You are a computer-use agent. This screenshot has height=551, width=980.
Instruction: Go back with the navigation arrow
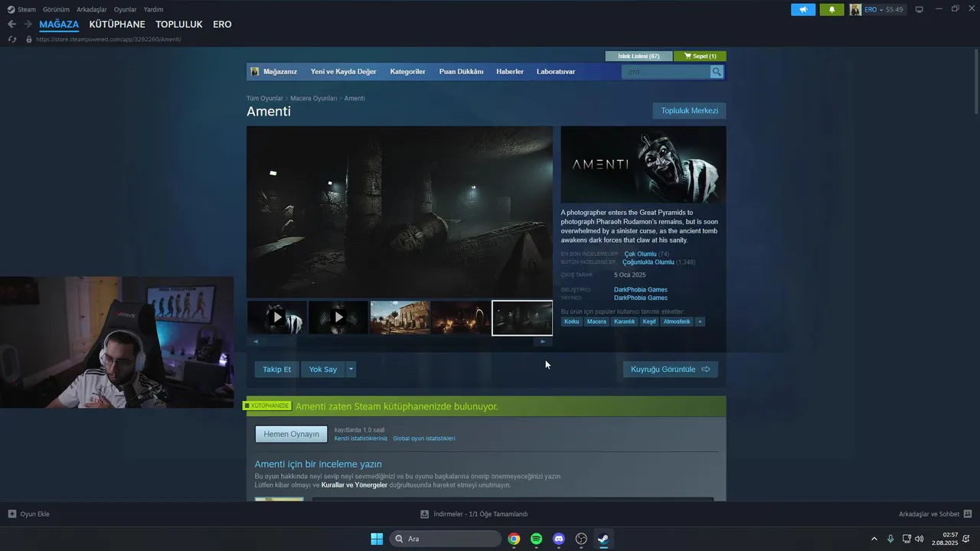(x=11, y=24)
